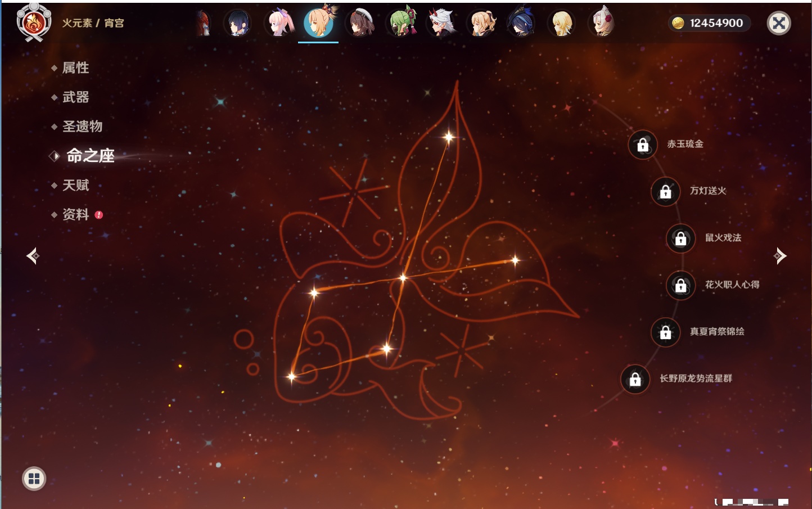812x509 pixels.
Task: Click the Mora coin icon
Action: pos(678,23)
